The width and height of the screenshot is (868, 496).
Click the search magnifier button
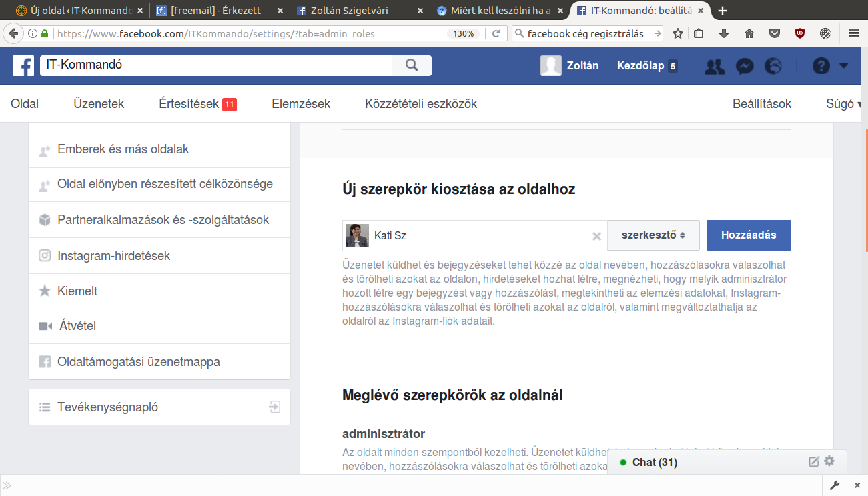coord(412,65)
